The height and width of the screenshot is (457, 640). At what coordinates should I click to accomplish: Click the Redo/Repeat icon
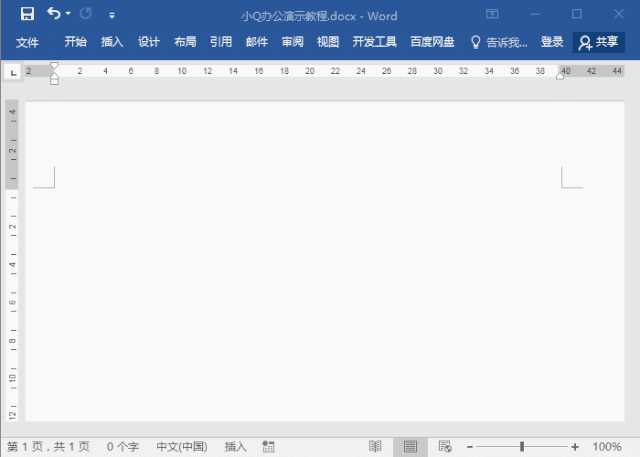pyautogui.click(x=86, y=14)
